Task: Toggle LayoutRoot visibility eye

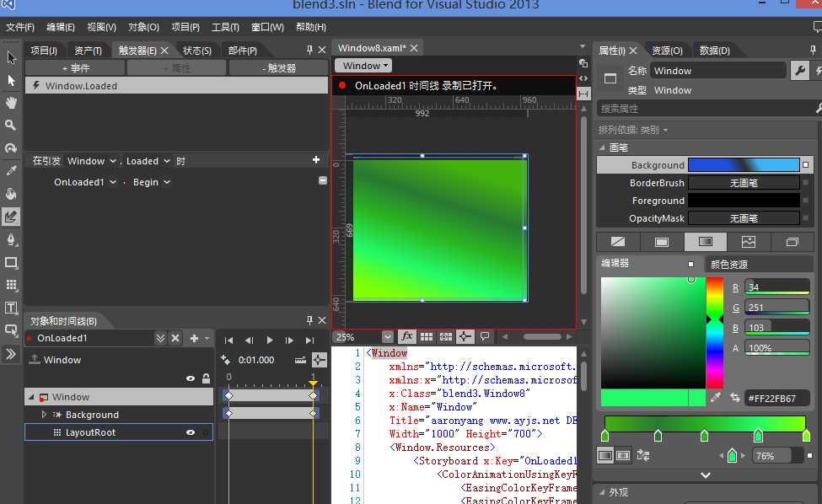Action: point(191,432)
